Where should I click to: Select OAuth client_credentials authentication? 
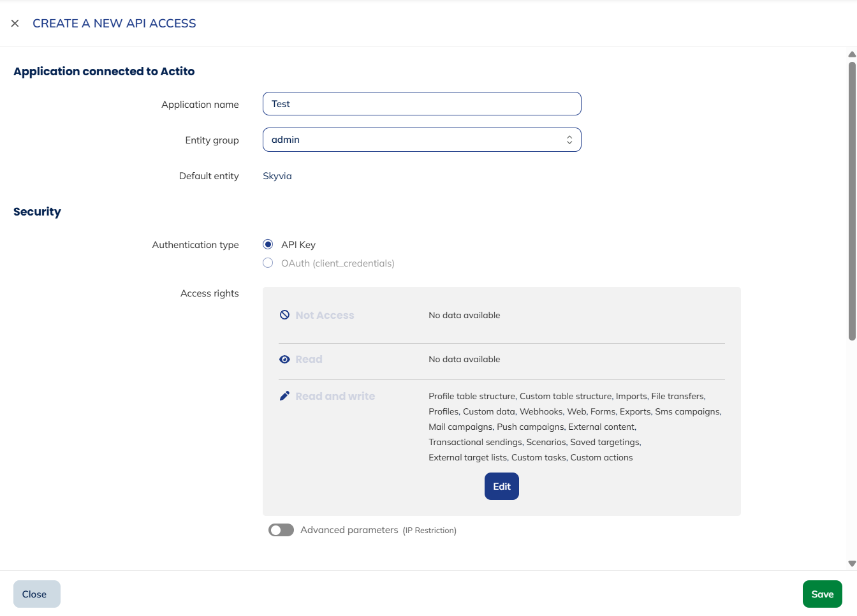tap(268, 263)
